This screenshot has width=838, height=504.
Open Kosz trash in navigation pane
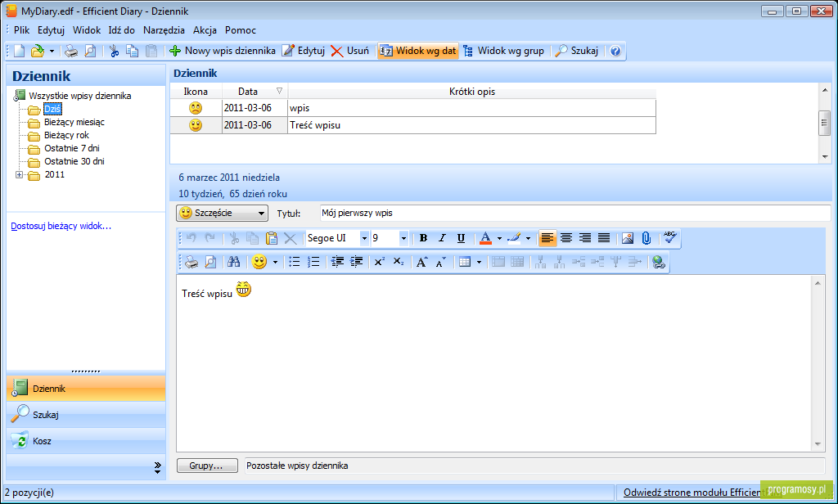86,441
